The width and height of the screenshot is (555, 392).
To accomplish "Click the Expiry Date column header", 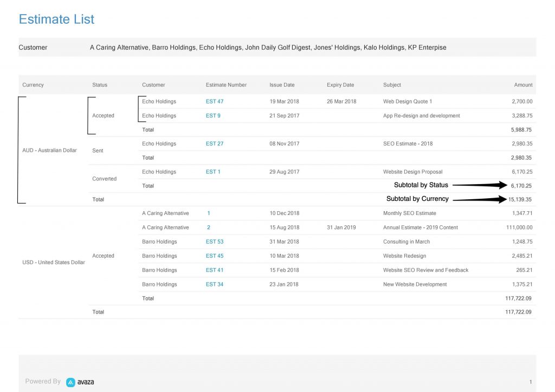I will pyautogui.click(x=340, y=85).
